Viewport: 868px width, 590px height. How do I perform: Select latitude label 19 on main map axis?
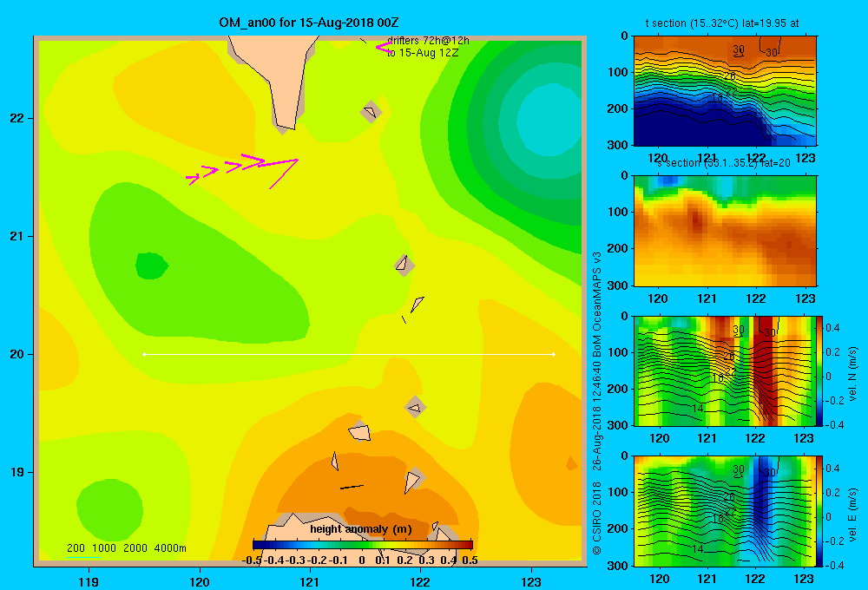click(x=17, y=472)
